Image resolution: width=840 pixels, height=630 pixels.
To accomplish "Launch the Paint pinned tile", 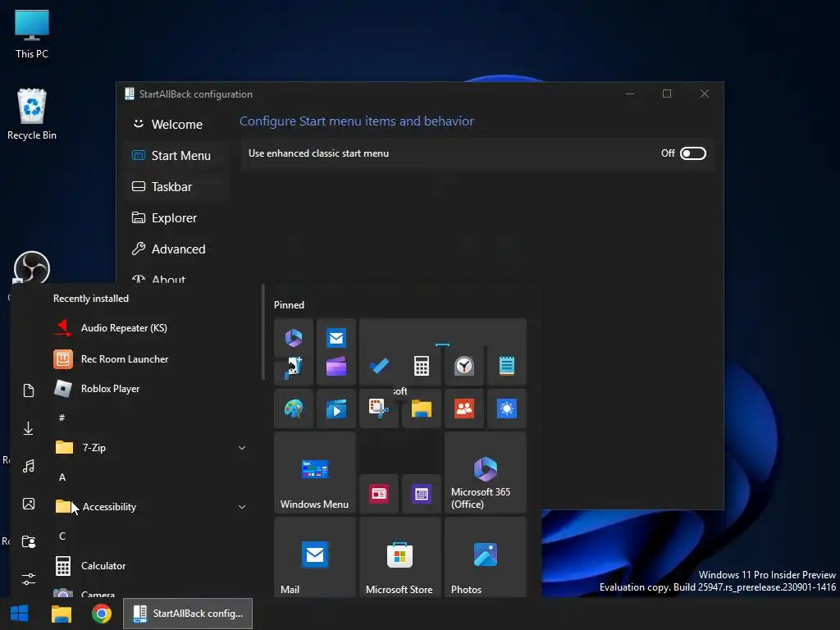I will pyautogui.click(x=294, y=409).
